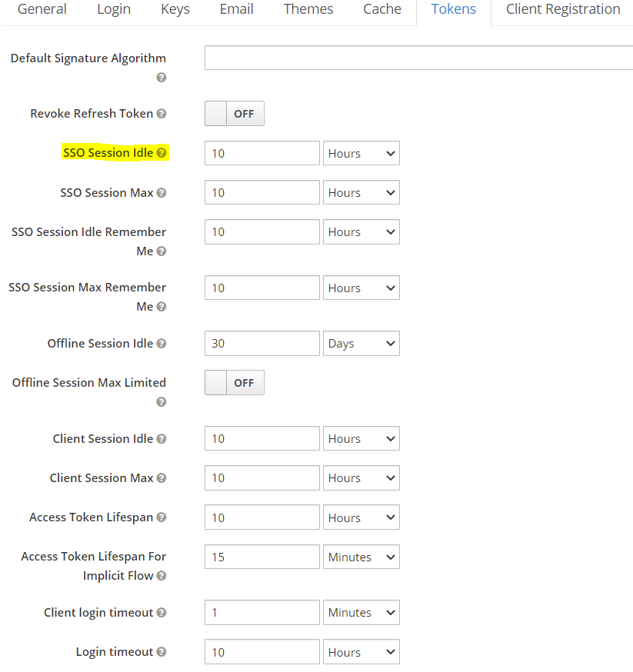Open the Keys tab
This screenshot has width=633, height=672.
(175, 9)
